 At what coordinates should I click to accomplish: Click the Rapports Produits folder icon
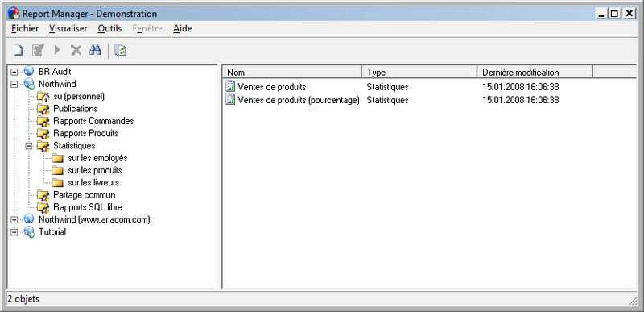43,134
